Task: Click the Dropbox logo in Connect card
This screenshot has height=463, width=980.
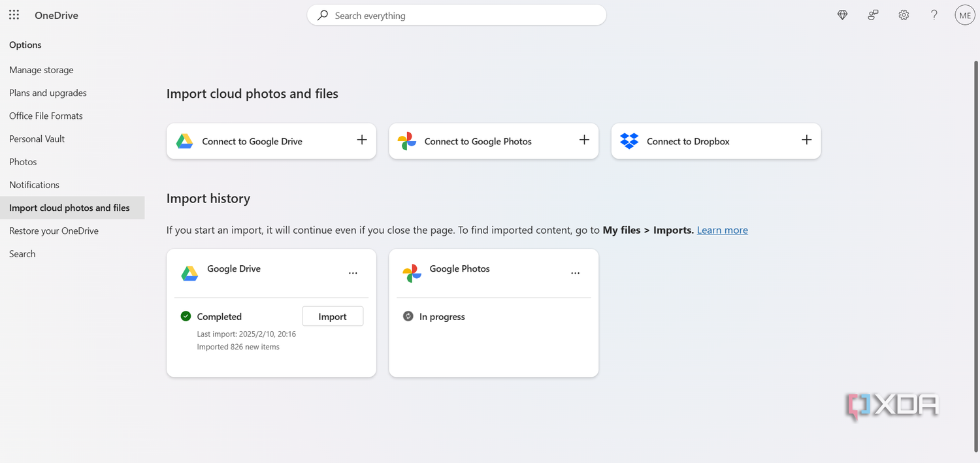Action: [x=629, y=141]
